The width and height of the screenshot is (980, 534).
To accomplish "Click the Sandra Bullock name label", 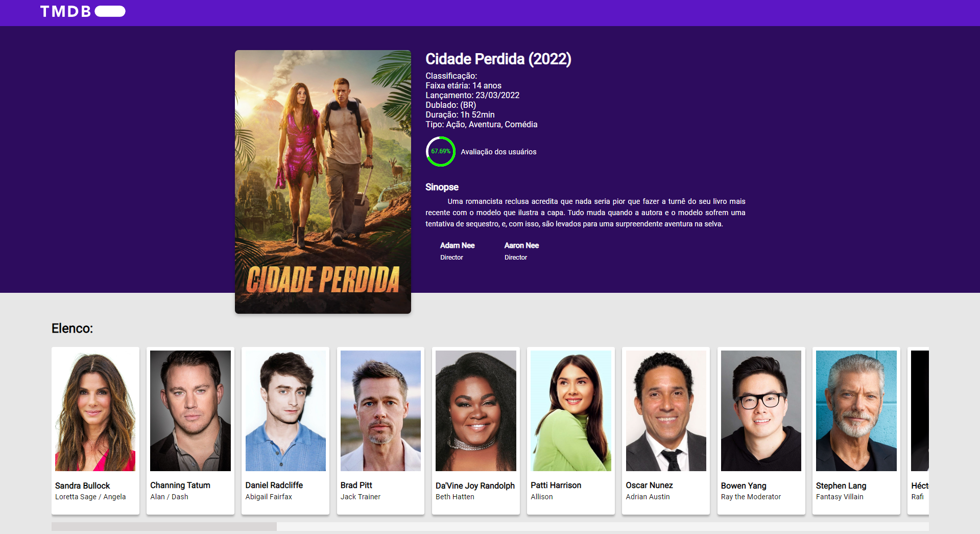I will pyautogui.click(x=83, y=485).
